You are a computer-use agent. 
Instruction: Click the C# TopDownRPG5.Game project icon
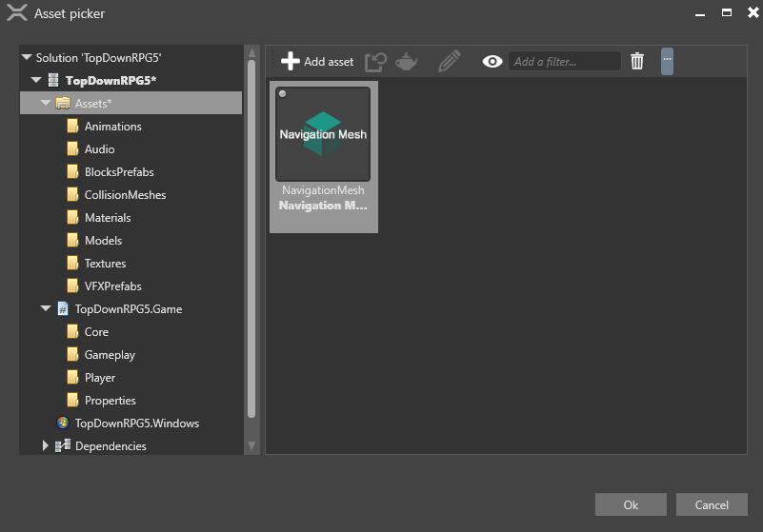(x=63, y=309)
